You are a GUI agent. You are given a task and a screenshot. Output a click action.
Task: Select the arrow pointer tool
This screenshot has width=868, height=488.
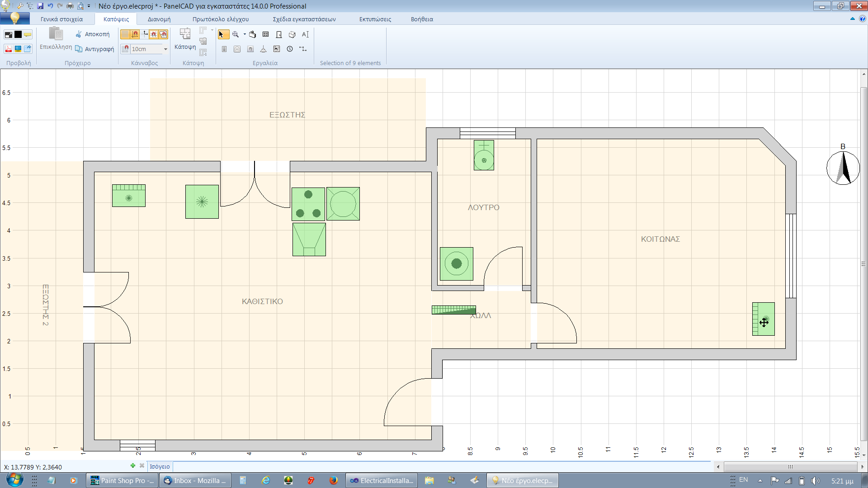(223, 35)
